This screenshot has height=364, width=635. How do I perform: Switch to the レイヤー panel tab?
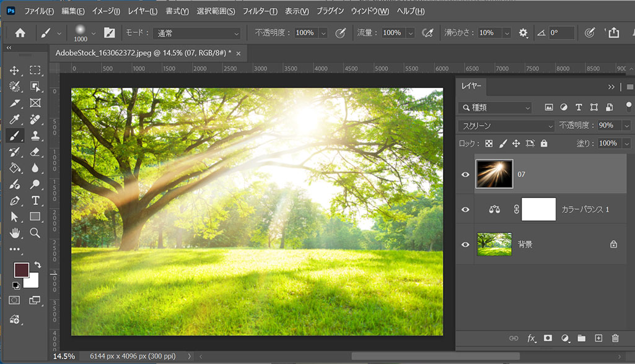(x=471, y=86)
